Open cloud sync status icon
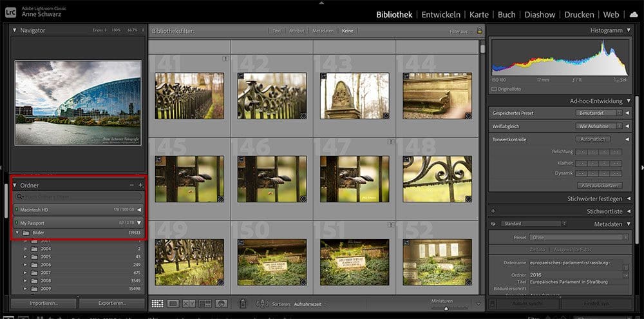644x319 pixels. (634, 15)
